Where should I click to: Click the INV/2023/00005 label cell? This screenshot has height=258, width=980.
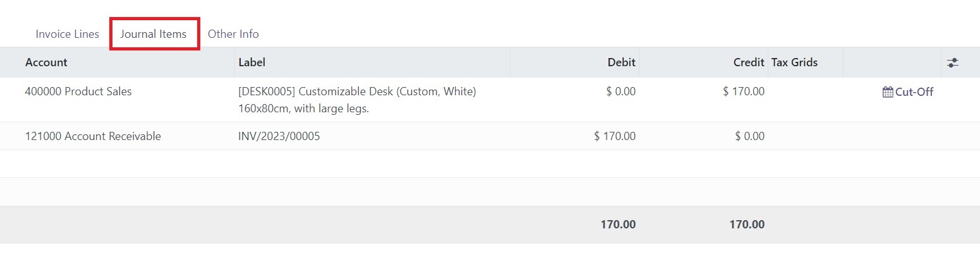point(279,136)
